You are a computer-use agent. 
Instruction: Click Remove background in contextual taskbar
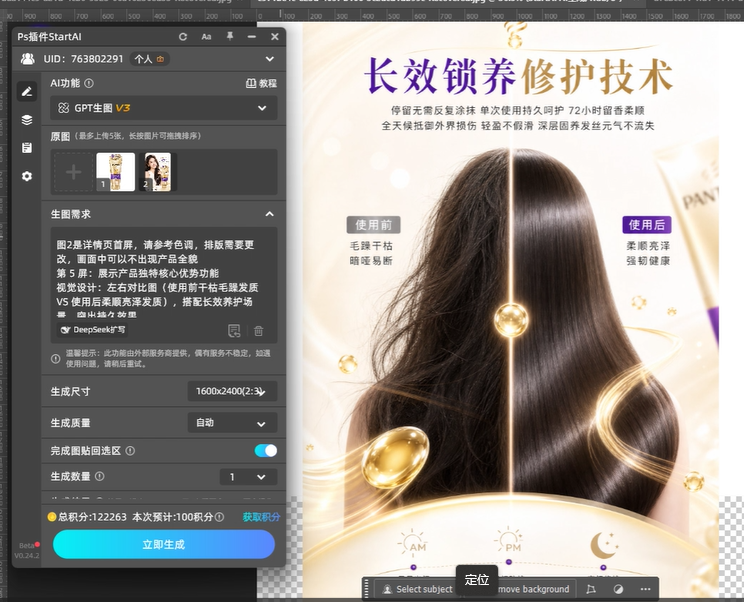click(x=534, y=589)
